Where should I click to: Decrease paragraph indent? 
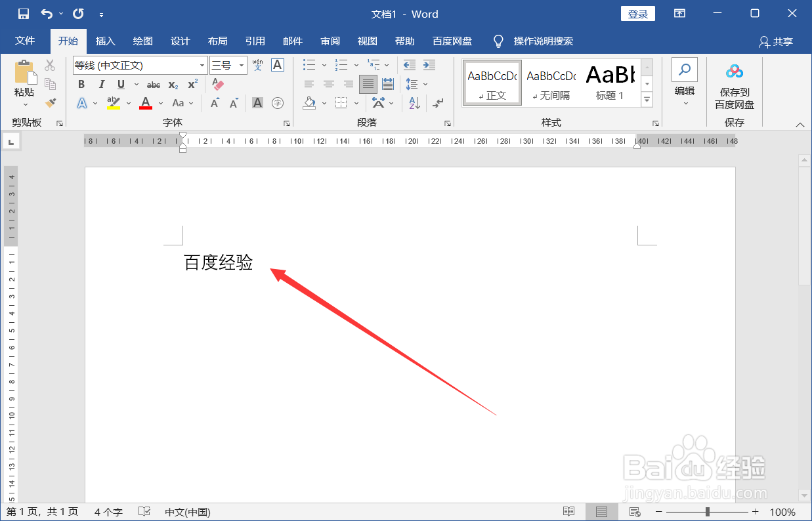[410, 65]
